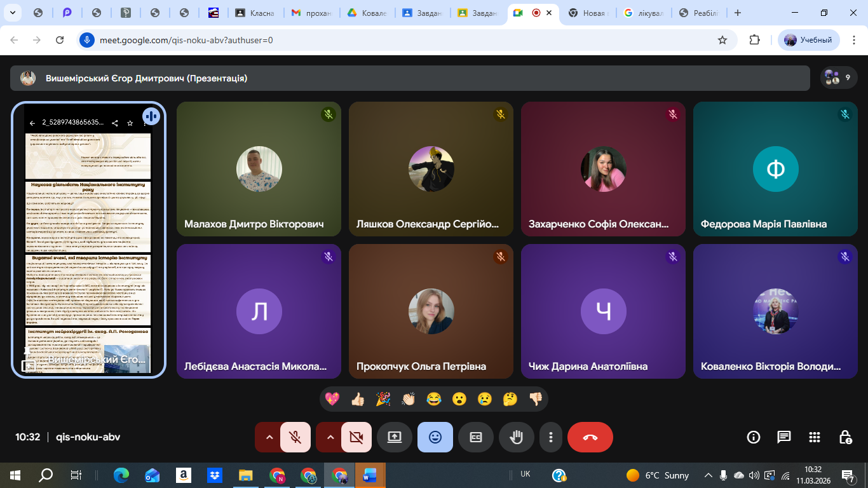This screenshot has width=868, height=488.
Task: Send the thumbs up reaction
Action: pyautogui.click(x=358, y=399)
